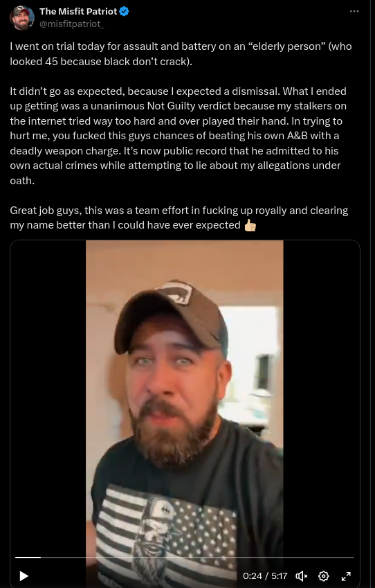Viewport: 375px width, 588px height.
Task: Seek to the middle of the video timeline
Action: [185, 558]
